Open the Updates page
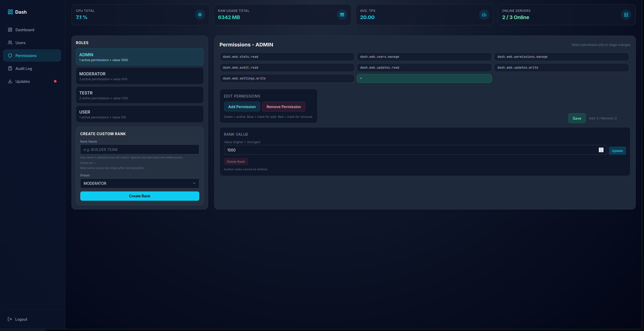Screen dimensions: 644x331 pos(32,81)
